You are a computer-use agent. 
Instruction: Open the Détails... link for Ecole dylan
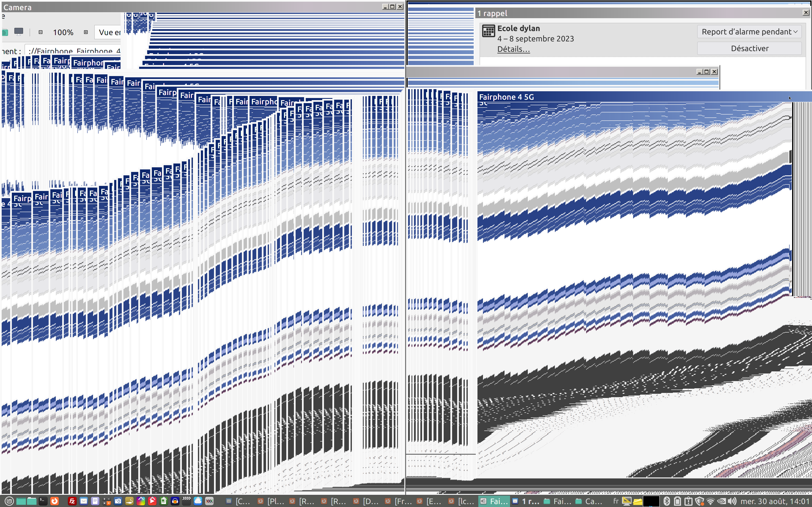click(x=513, y=49)
